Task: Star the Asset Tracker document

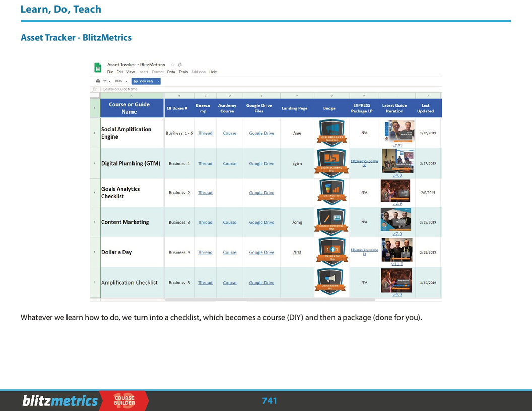Action: click(173, 65)
